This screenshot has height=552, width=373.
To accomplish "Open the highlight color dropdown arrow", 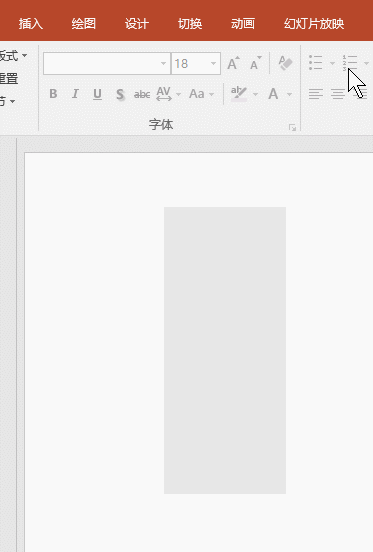I will pyautogui.click(x=255, y=94).
